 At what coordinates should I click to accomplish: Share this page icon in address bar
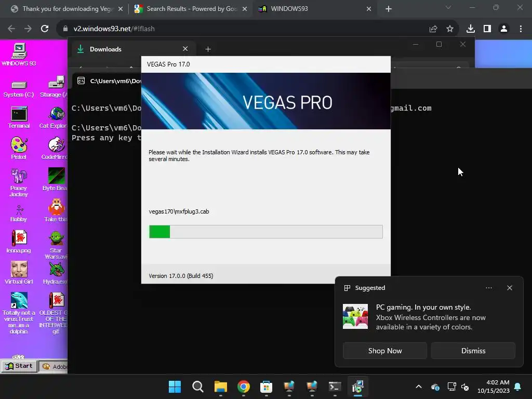pos(433,29)
